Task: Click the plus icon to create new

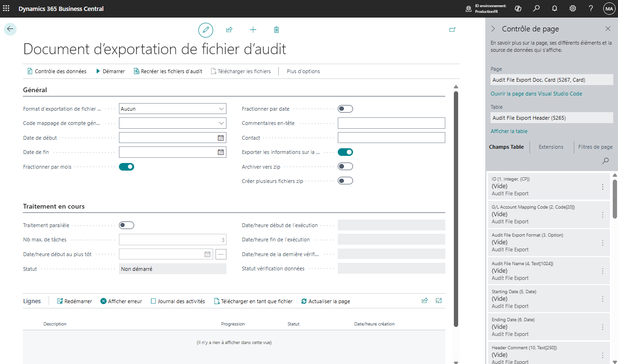Action: [253, 30]
